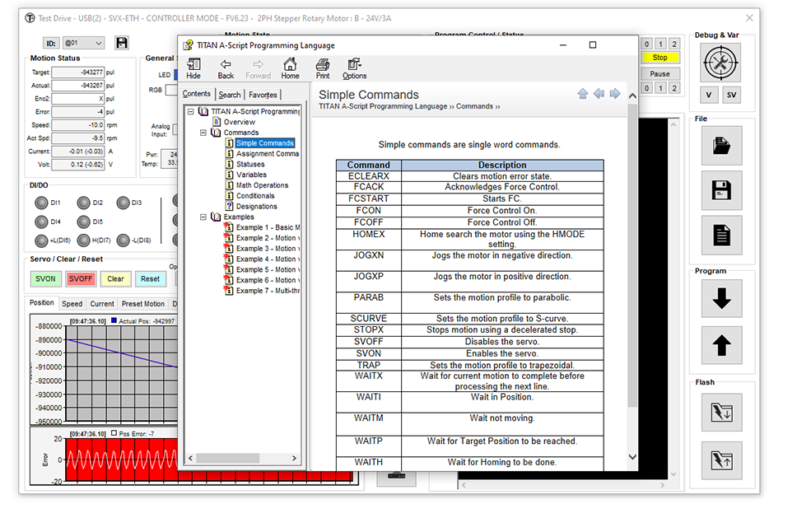This screenshot has height=532, width=797.
Task: Click the flash download icon
Action: click(721, 411)
